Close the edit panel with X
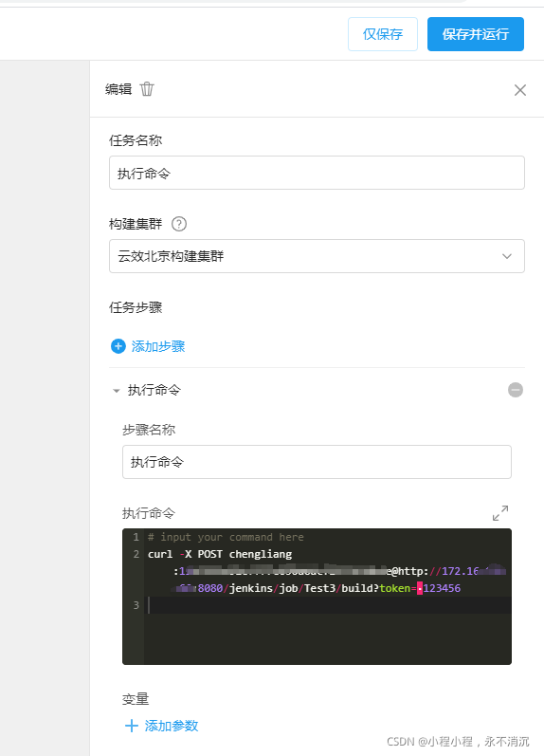Image resolution: width=544 pixels, height=756 pixels. click(x=520, y=90)
